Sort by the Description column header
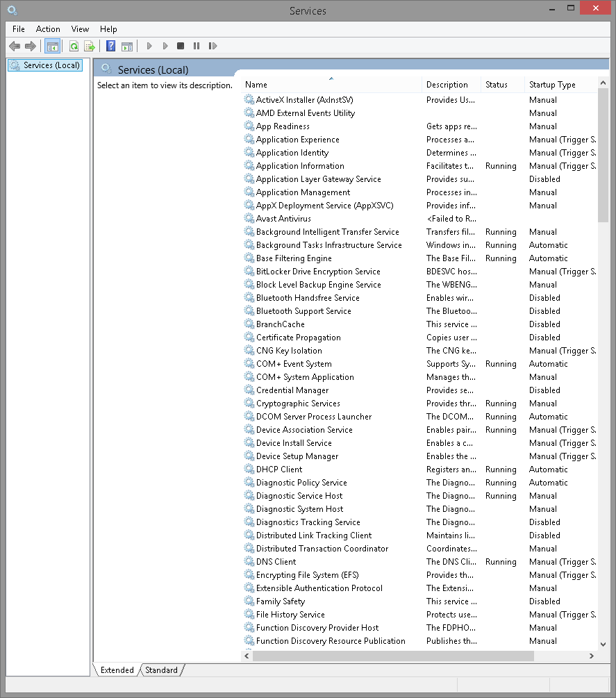 451,85
